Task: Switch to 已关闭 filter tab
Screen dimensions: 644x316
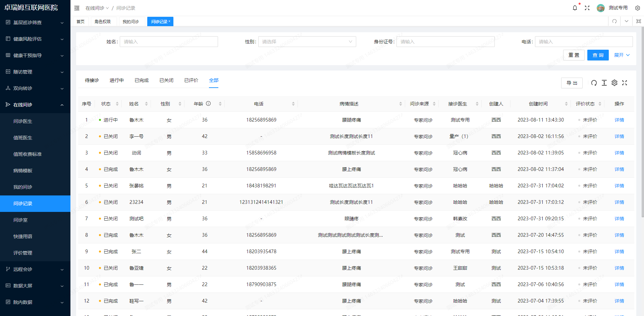Action: tap(166, 80)
